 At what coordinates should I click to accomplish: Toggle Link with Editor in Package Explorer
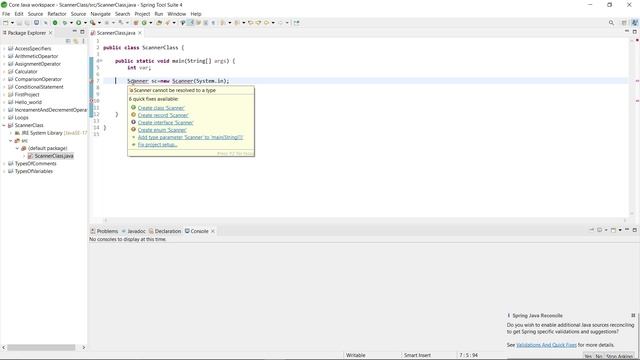(76, 41)
